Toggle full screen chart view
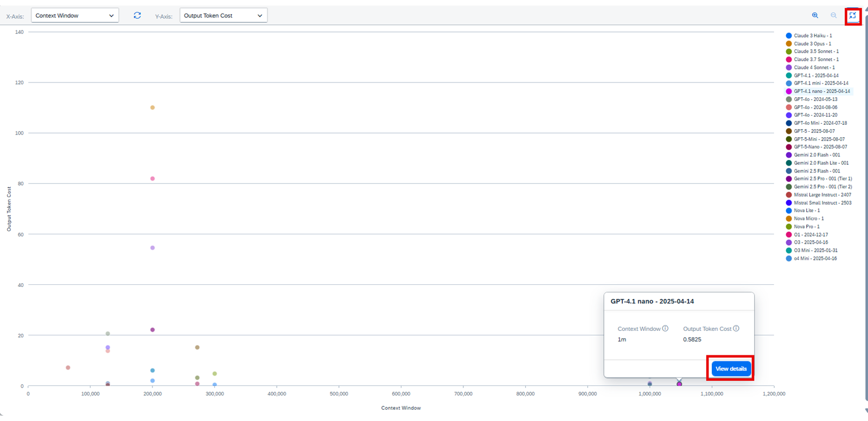 pyautogui.click(x=853, y=16)
